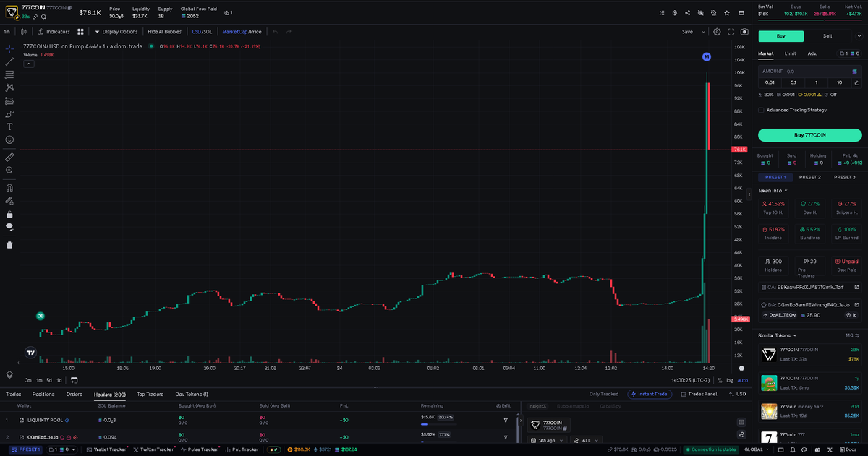Open GLOBAL region dropdown
The height and width of the screenshot is (456, 868).
tap(757, 449)
